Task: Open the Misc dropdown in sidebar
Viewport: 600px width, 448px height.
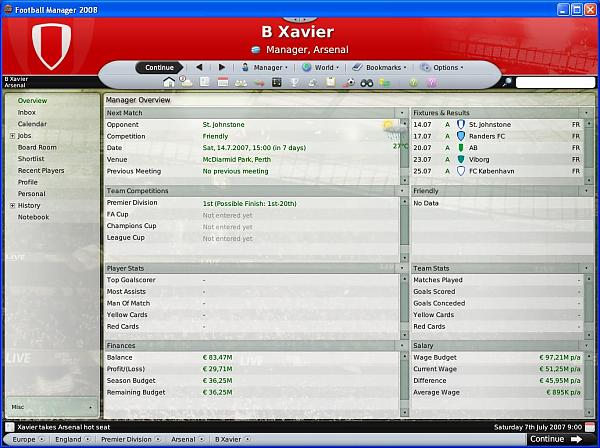Action: (50, 407)
